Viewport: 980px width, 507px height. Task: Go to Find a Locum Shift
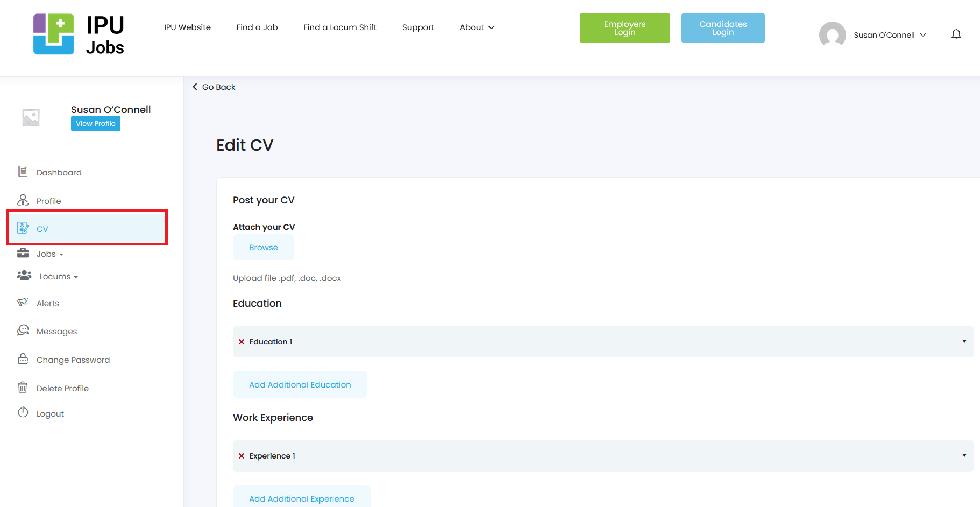click(x=339, y=27)
